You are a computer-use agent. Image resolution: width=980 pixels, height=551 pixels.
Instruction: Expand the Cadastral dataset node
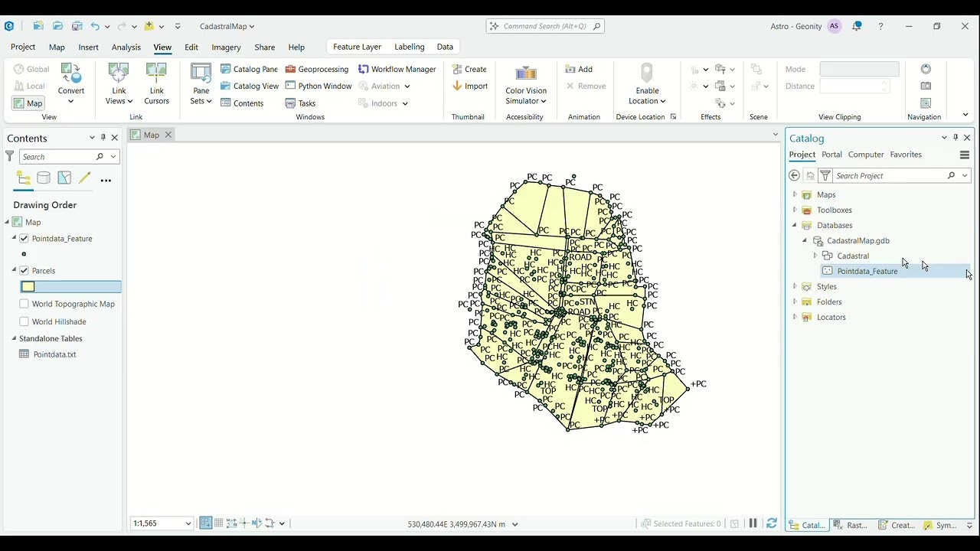pyautogui.click(x=815, y=256)
